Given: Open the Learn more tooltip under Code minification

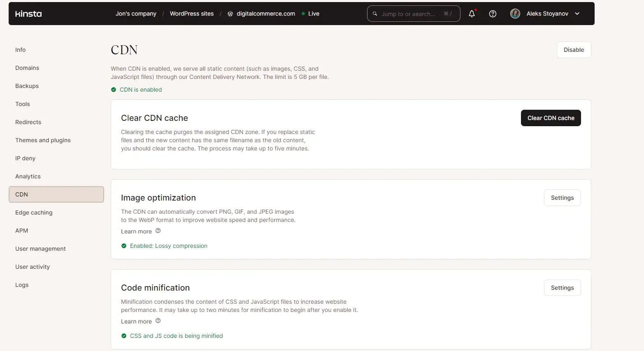Looking at the screenshot, I should pyautogui.click(x=158, y=321).
